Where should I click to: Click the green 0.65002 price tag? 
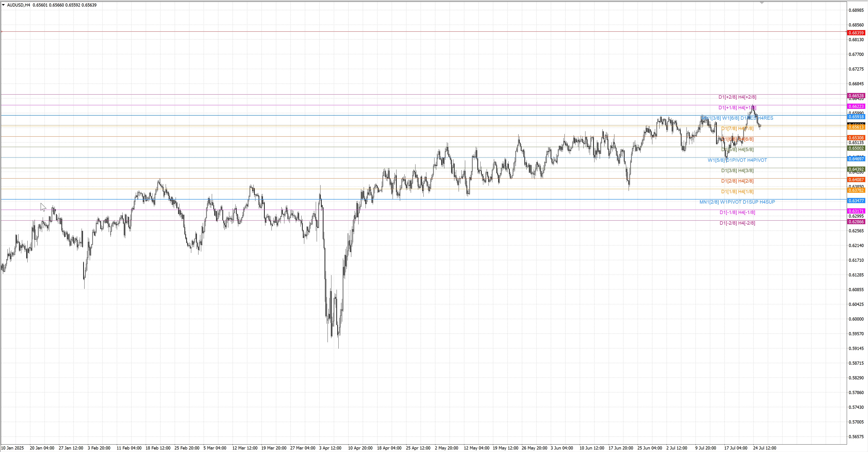coord(856,148)
